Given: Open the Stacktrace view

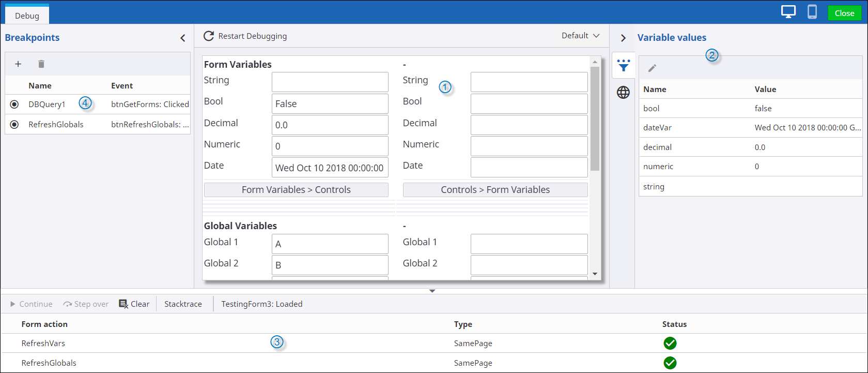Looking at the screenshot, I should point(183,304).
